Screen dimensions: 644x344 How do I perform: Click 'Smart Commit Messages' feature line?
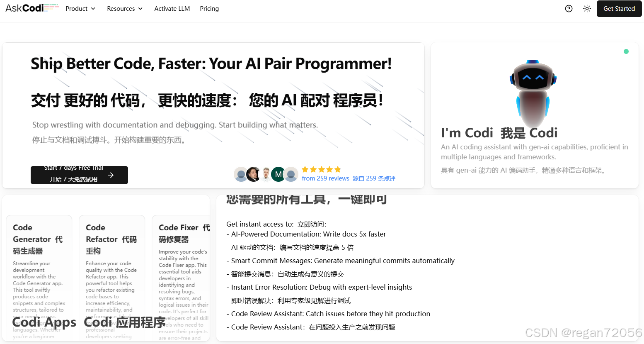(x=340, y=261)
